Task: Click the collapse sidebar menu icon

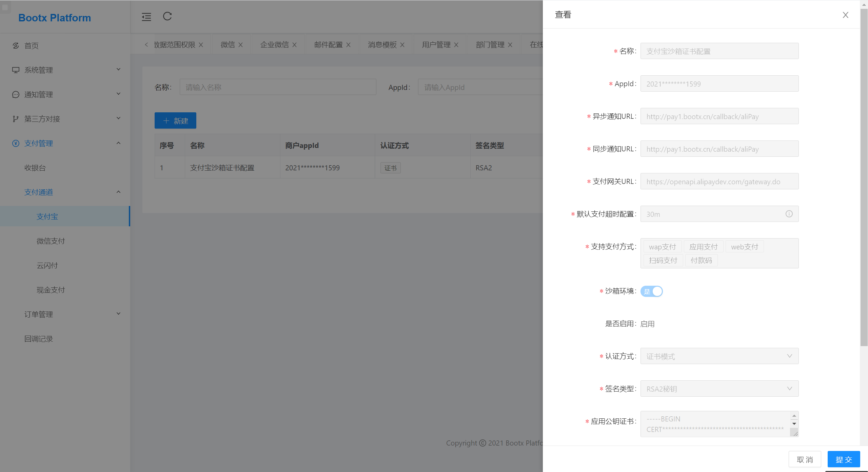Action: (x=146, y=17)
